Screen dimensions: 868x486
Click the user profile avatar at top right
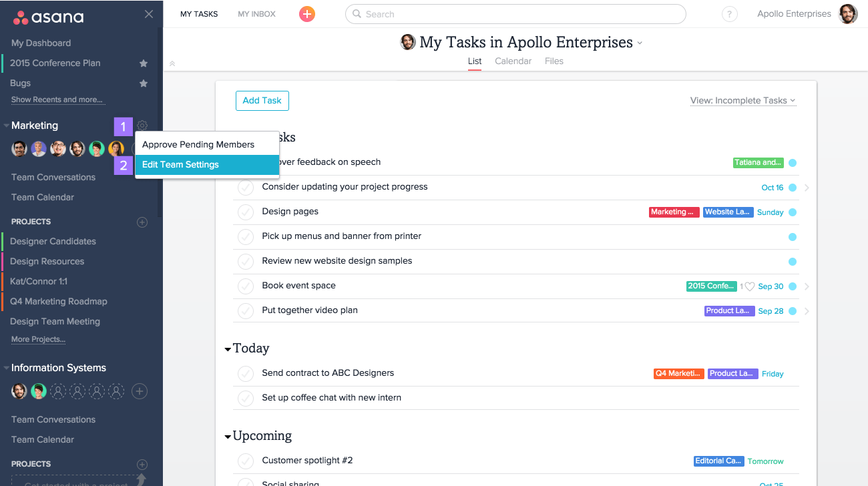(848, 14)
